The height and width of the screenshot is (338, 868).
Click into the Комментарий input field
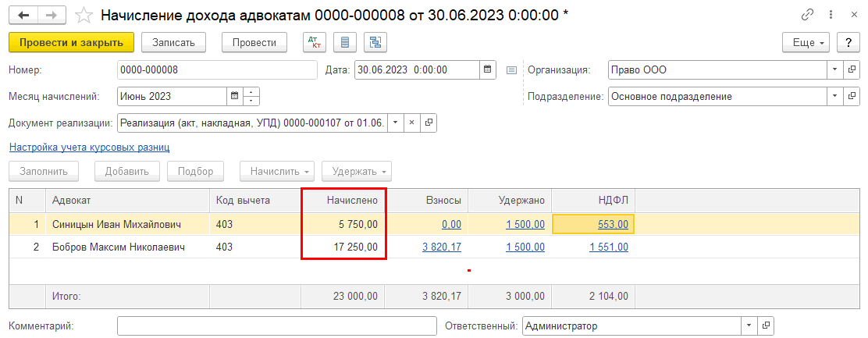point(276,326)
